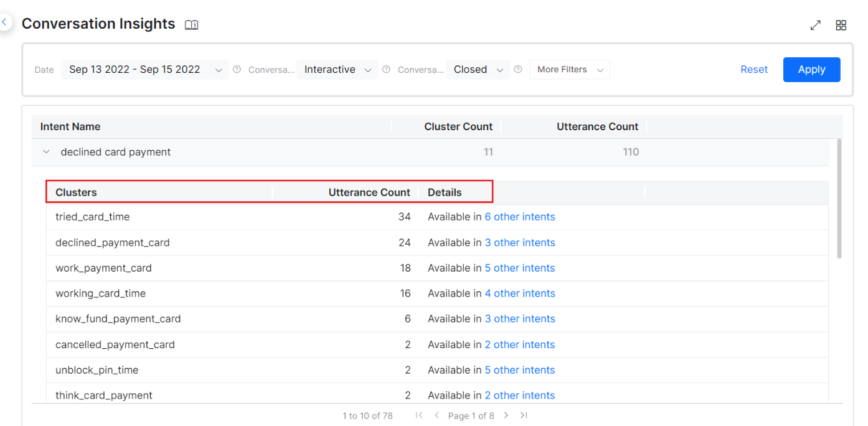Viewport: 868px width, 426px height.
Task: Click utterance count 24 cell
Action: [x=405, y=242]
